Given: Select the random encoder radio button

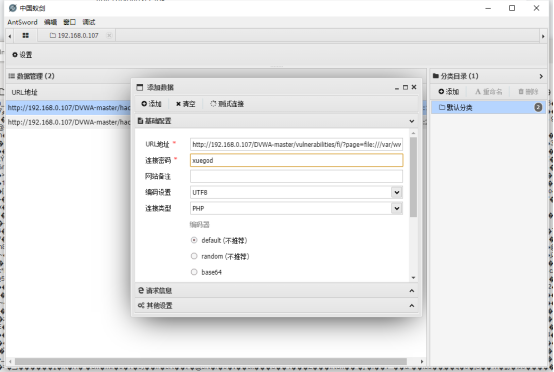Looking at the screenshot, I should click(x=194, y=256).
